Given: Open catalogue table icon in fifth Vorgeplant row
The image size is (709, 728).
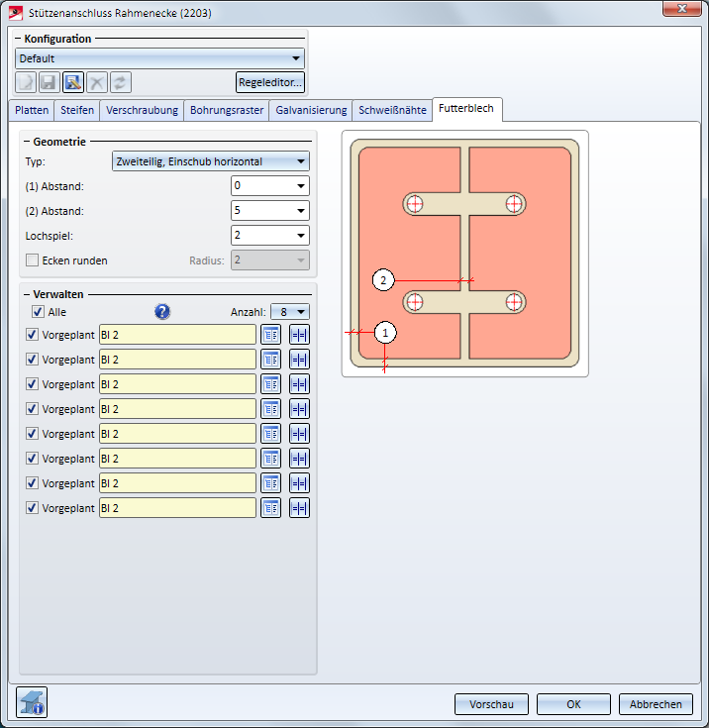Looking at the screenshot, I should coord(270,434).
